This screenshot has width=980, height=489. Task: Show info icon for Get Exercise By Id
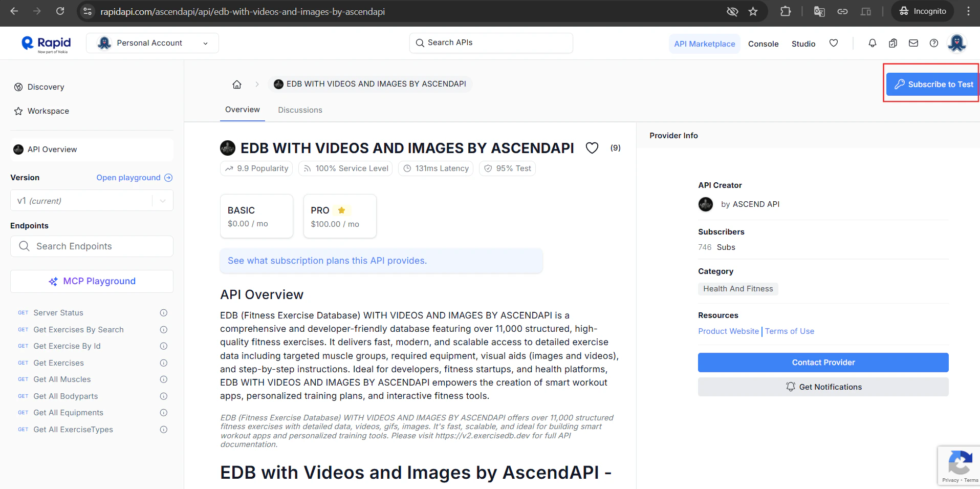[x=164, y=346]
